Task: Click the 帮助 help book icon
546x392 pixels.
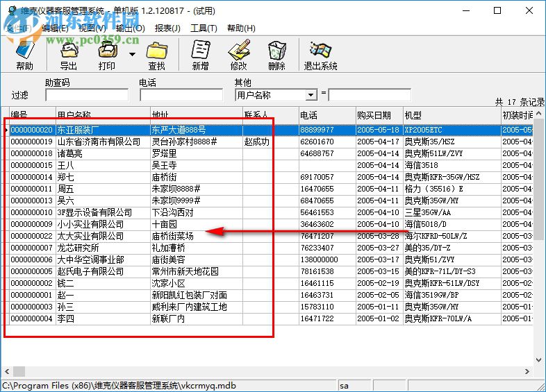Action: point(25,51)
